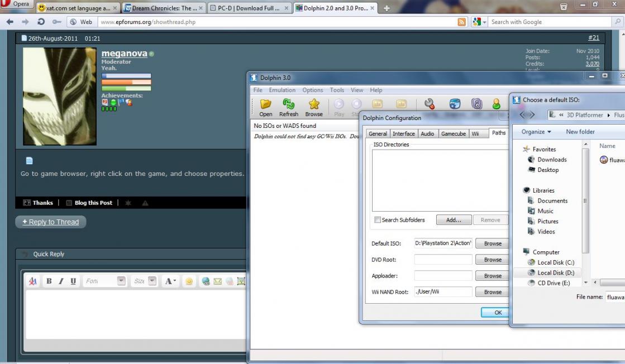Click the Refresh icon in Dolphin toolbar
The width and height of the screenshot is (625, 364).
tap(289, 104)
